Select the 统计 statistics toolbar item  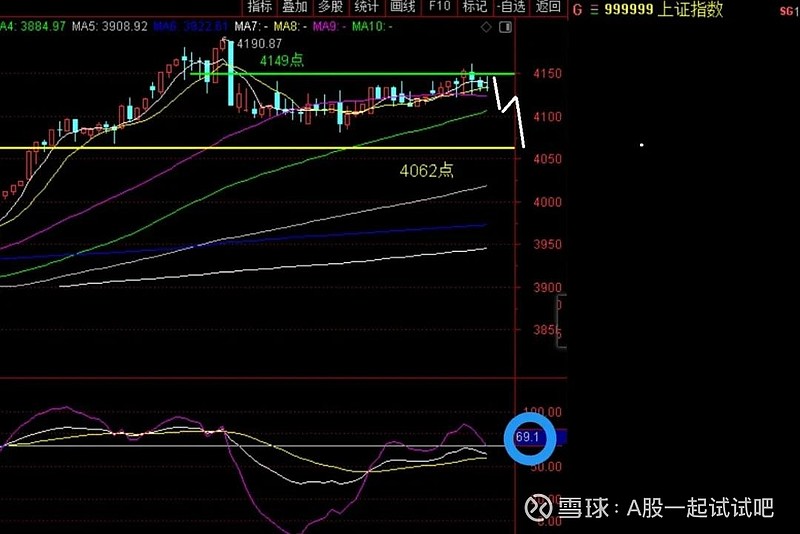[x=366, y=7]
